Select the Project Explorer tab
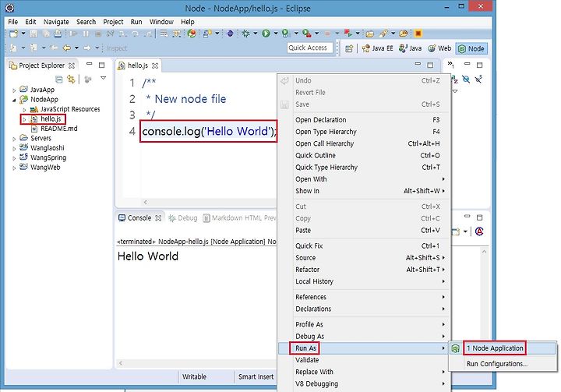 42,65
